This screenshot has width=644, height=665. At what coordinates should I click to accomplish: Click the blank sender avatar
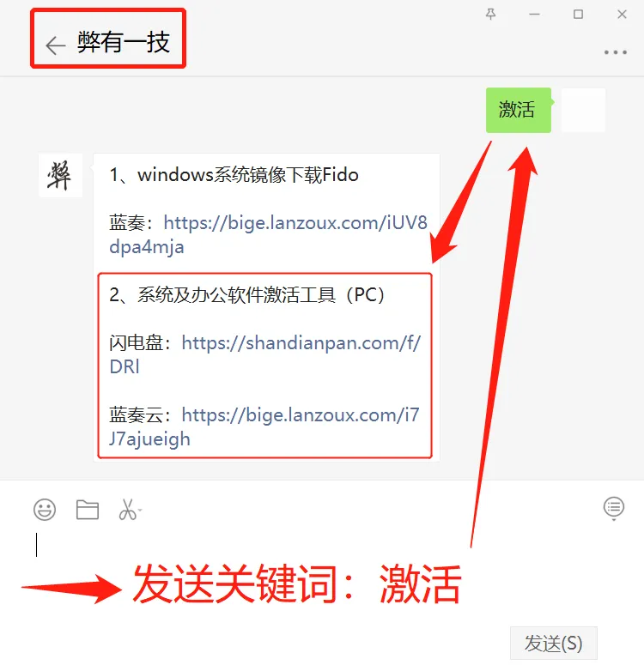(x=583, y=110)
